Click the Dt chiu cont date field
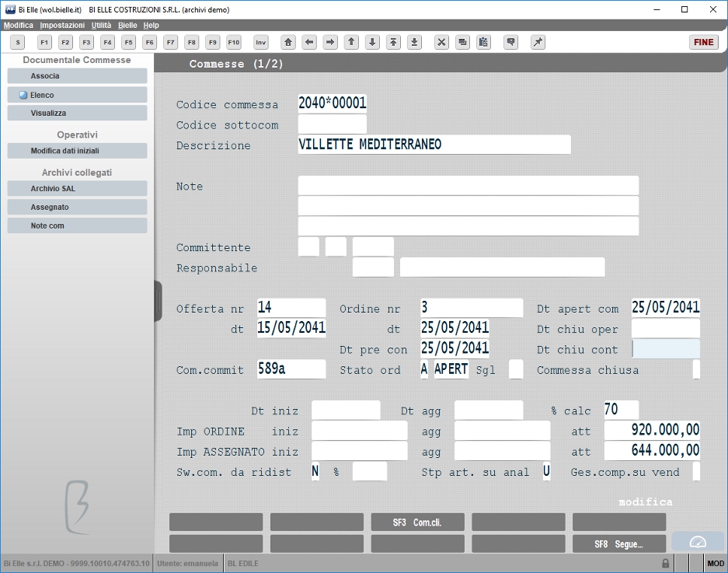The image size is (728, 573). pos(665,349)
